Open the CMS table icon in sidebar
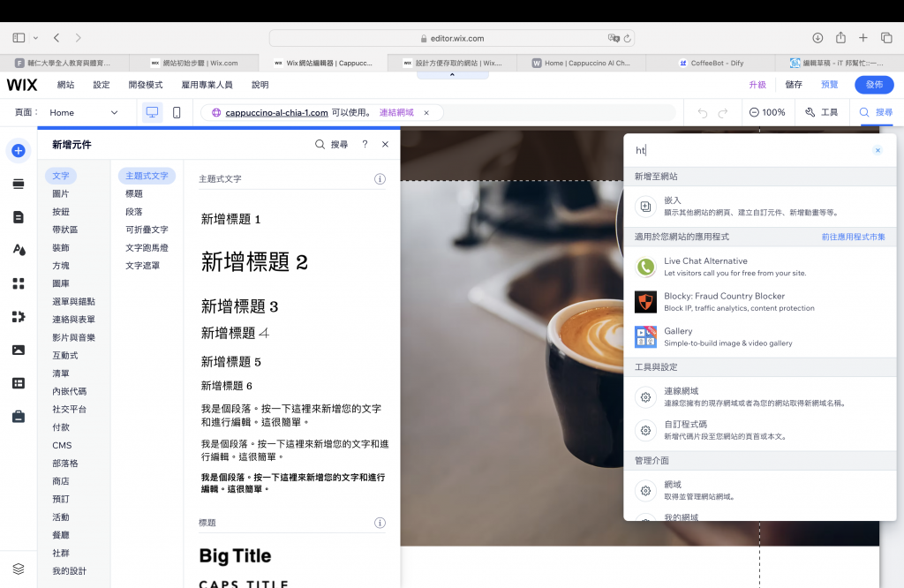904x588 pixels. (x=19, y=383)
